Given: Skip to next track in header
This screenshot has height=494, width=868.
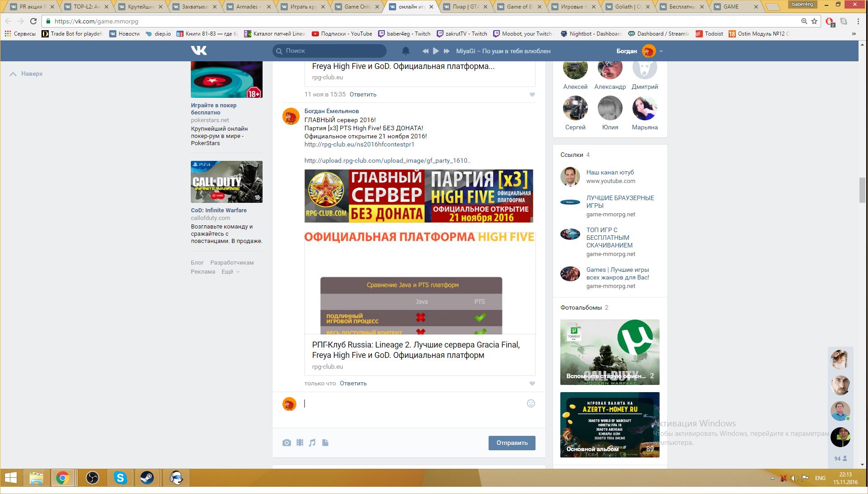Looking at the screenshot, I should pos(447,51).
